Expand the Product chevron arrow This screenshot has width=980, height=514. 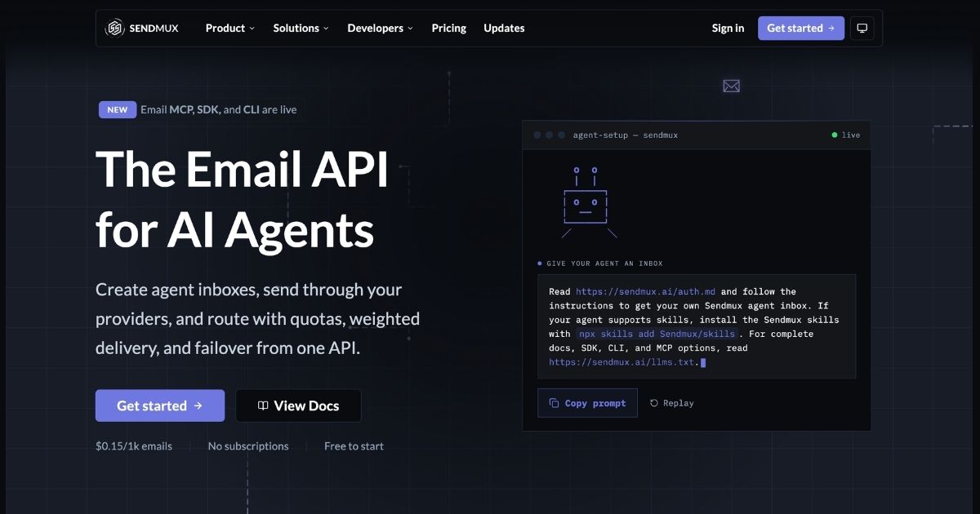point(252,29)
